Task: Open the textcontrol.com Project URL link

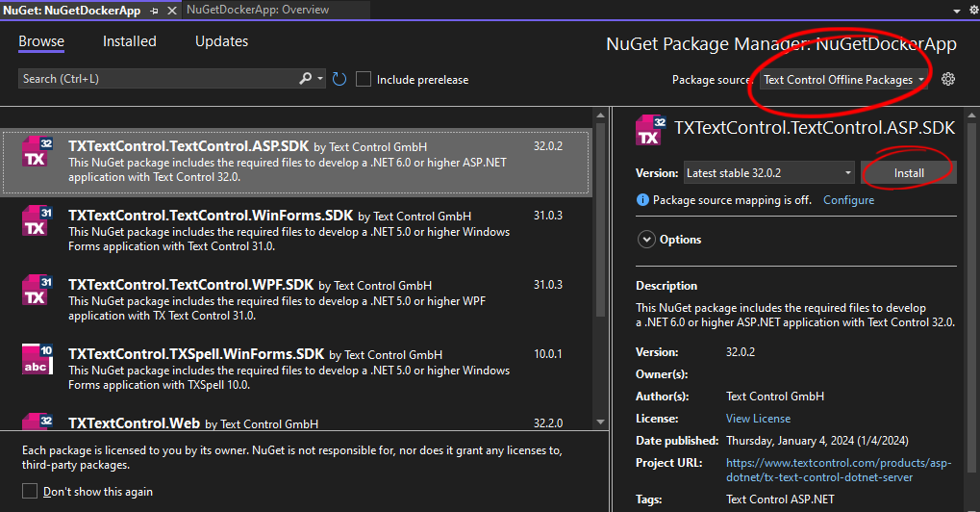Action: pyautogui.click(x=838, y=470)
